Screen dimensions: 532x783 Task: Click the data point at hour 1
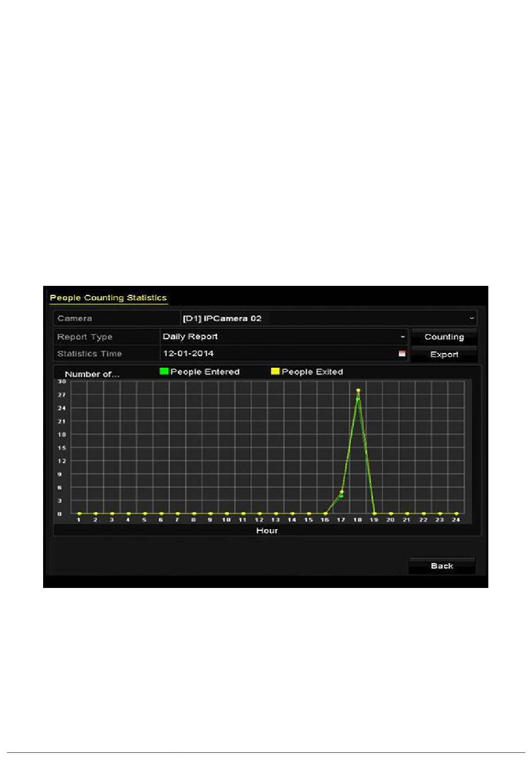79,513
